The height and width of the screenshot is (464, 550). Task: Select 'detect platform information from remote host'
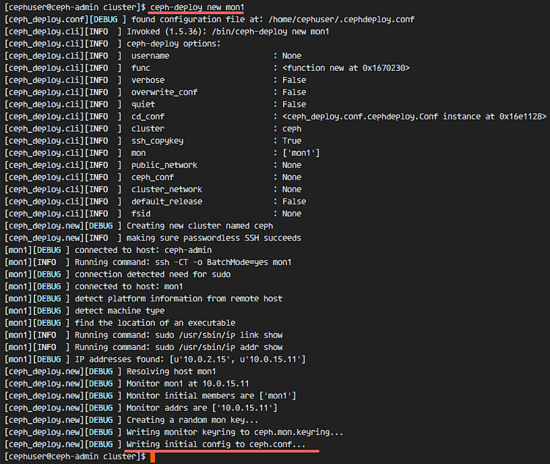pyautogui.click(x=178, y=298)
